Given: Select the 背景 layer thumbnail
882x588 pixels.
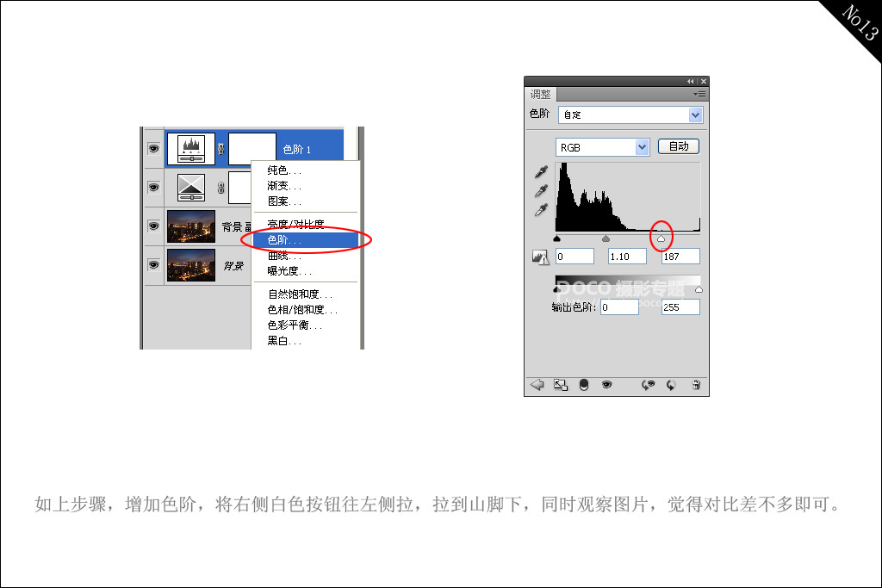Looking at the screenshot, I should (x=191, y=265).
